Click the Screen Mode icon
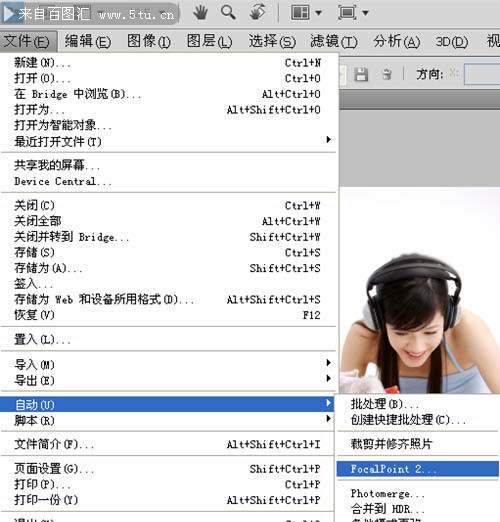 pyautogui.click(x=347, y=13)
